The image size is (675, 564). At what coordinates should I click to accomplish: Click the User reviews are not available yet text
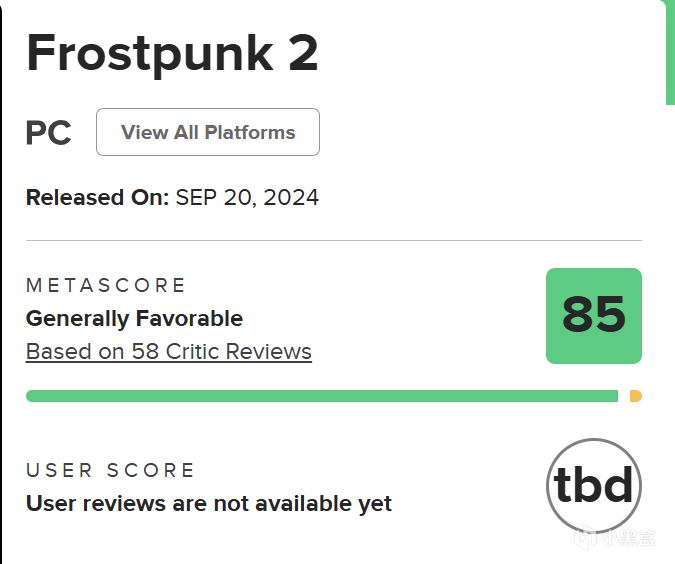click(x=209, y=503)
